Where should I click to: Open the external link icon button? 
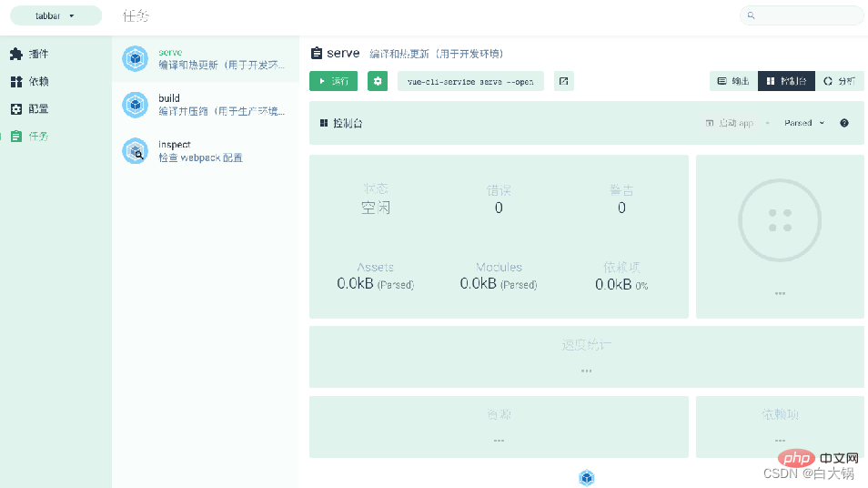click(563, 81)
